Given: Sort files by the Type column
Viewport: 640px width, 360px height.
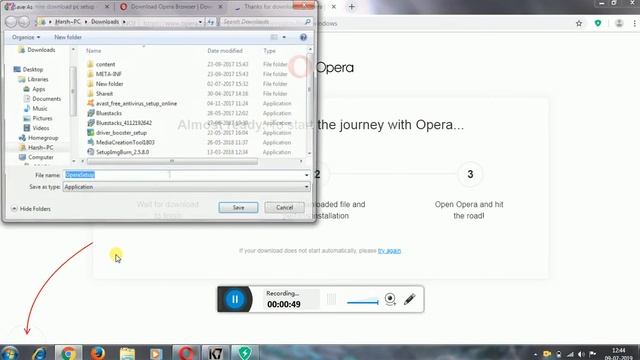Looking at the screenshot, I should (269, 51).
